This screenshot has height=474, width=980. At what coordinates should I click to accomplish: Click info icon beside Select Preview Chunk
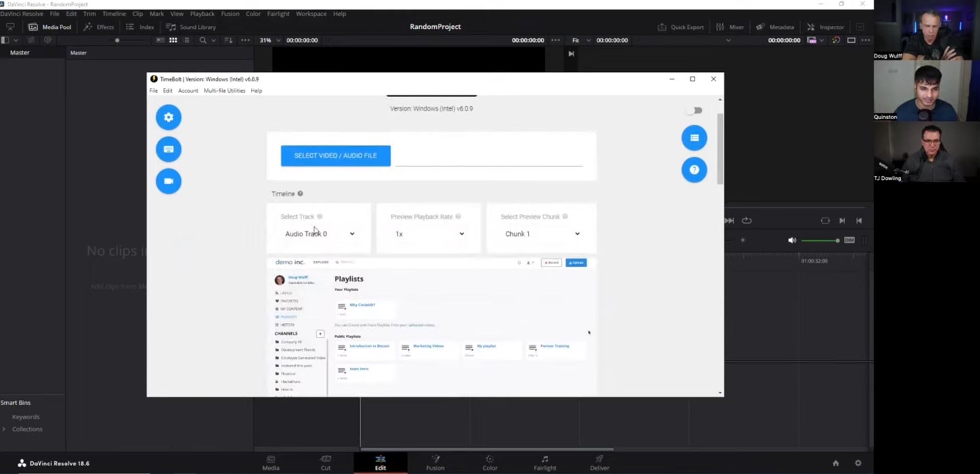pyautogui.click(x=565, y=217)
